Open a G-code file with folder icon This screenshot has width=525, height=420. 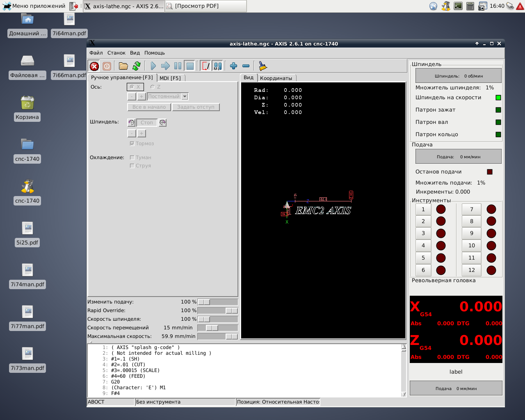[x=123, y=66]
